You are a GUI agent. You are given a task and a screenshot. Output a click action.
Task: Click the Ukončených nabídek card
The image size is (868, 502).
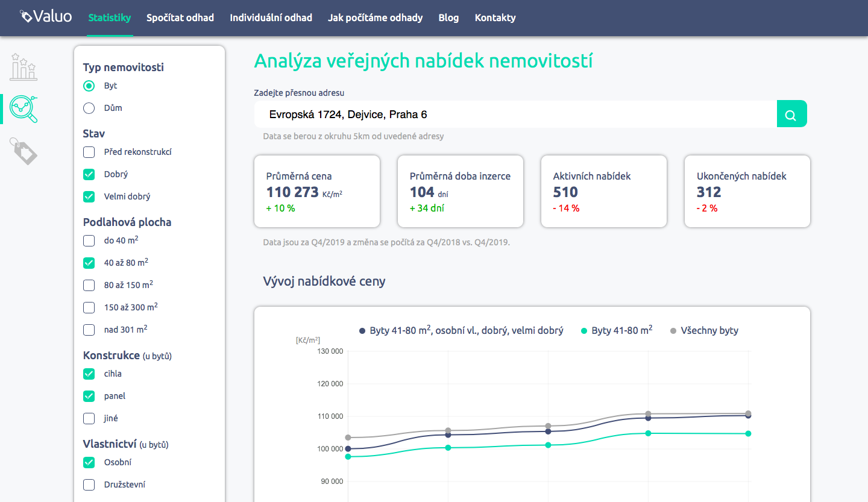747,192
